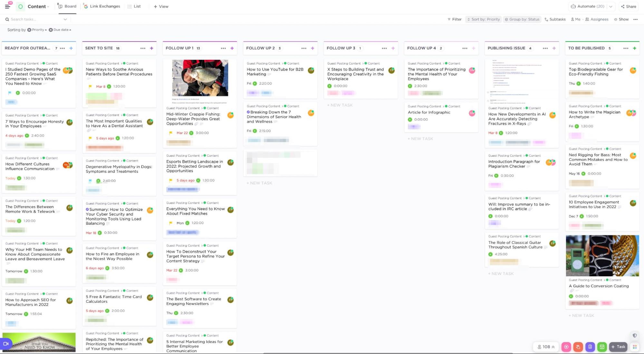Remove the Priority sorting criterion
The height and width of the screenshot is (354, 644).
tap(29, 30)
